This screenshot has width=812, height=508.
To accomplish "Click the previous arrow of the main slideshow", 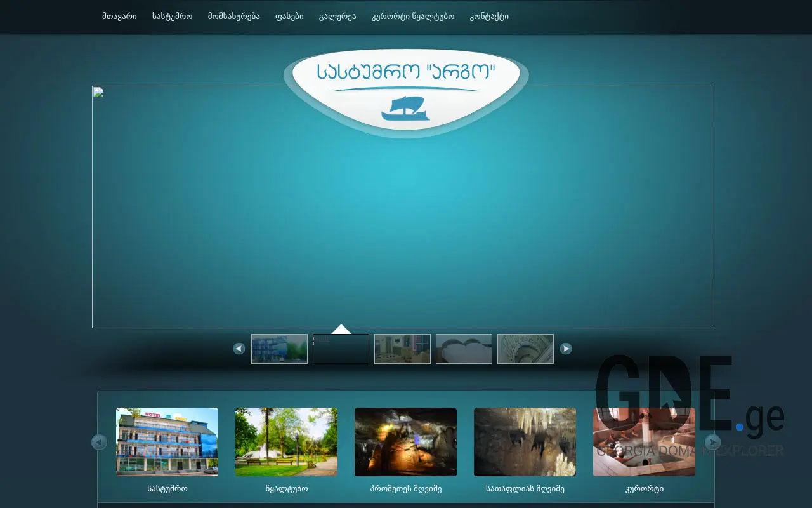I will click(239, 349).
